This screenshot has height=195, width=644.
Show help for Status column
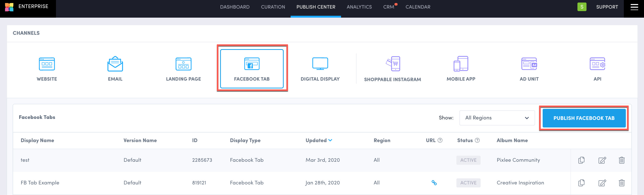[x=477, y=140]
